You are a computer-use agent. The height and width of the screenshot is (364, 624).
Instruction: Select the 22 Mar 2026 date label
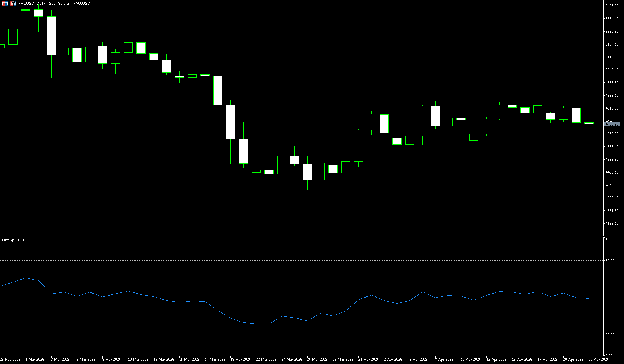coord(266,360)
